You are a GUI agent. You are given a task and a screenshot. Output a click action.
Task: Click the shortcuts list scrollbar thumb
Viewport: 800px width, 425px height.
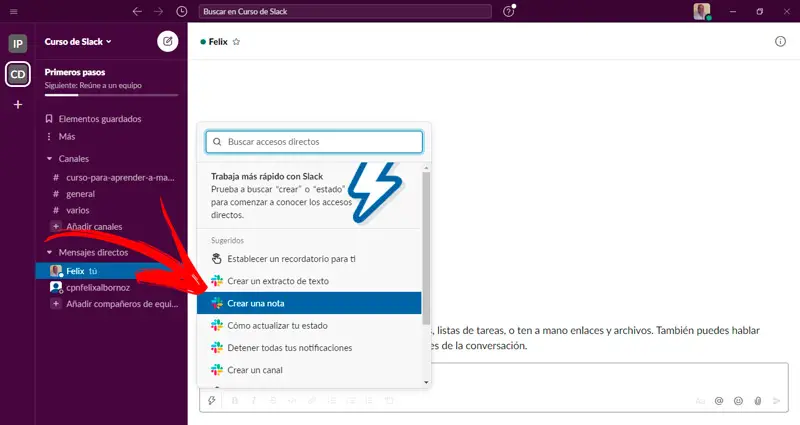click(x=426, y=248)
